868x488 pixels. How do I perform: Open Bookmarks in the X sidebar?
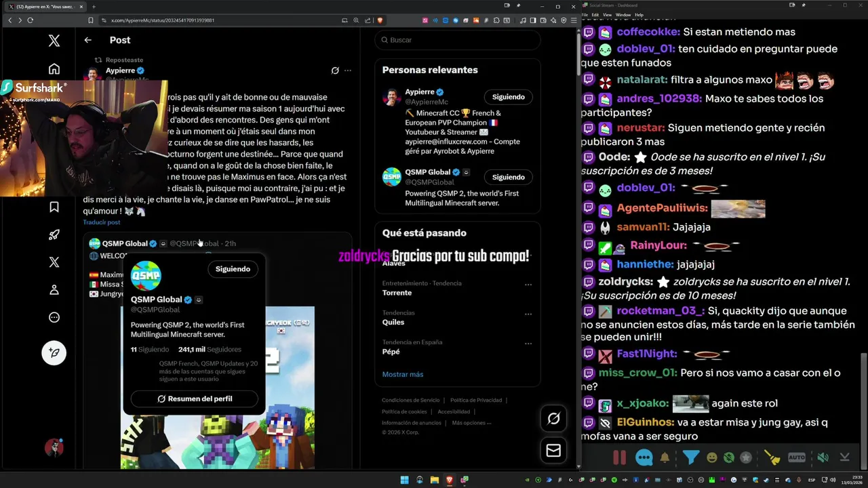[x=54, y=207]
